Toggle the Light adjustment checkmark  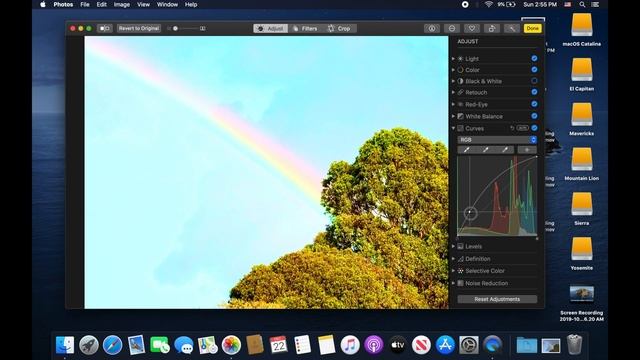[534, 58]
